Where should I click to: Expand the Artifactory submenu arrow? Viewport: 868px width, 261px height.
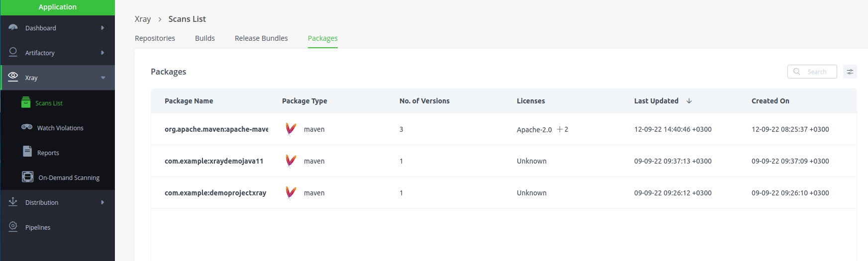pyautogui.click(x=102, y=53)
